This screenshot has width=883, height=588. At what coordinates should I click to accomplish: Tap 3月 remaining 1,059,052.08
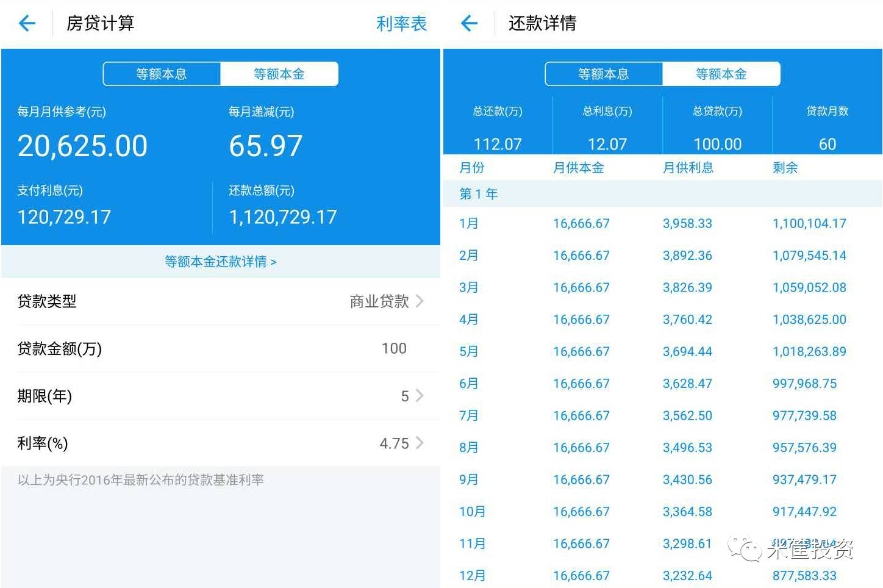[x=809, y=287]
